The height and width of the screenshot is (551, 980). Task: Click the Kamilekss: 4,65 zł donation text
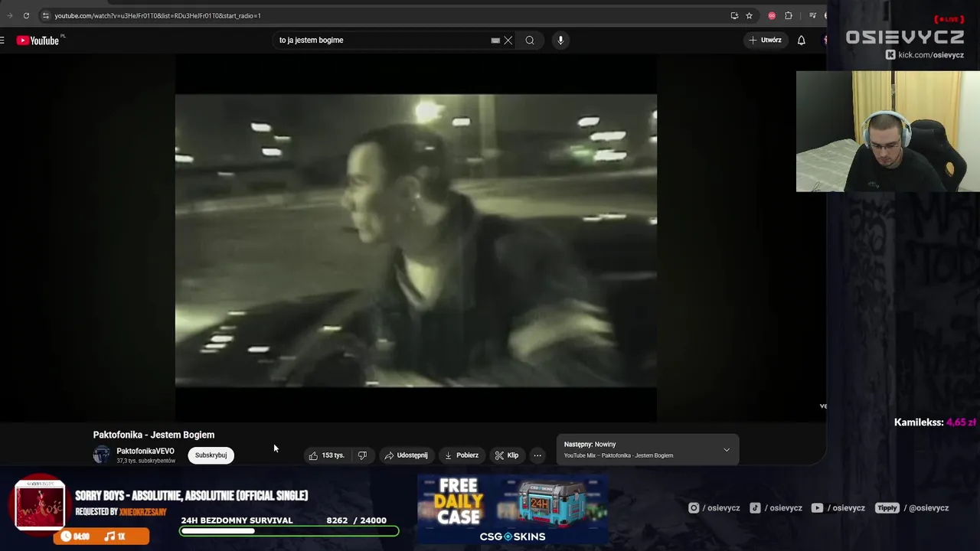(x=935, y=422)
